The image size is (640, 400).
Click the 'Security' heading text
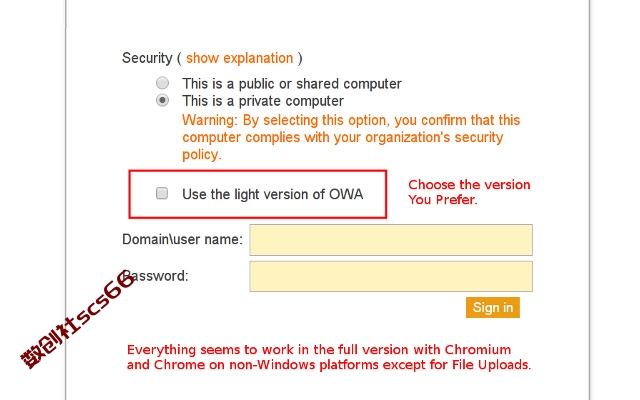[147, 58]
